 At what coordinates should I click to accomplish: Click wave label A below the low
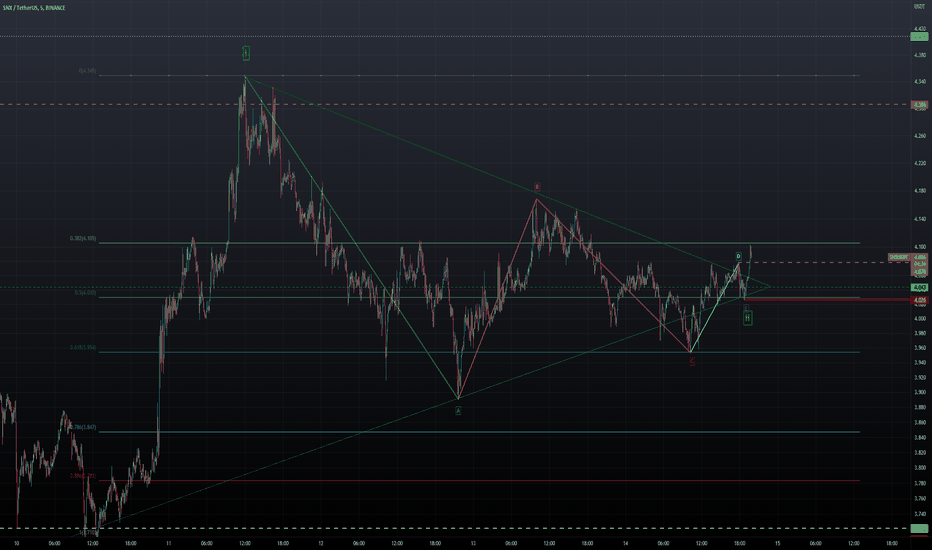click(458, 410)
